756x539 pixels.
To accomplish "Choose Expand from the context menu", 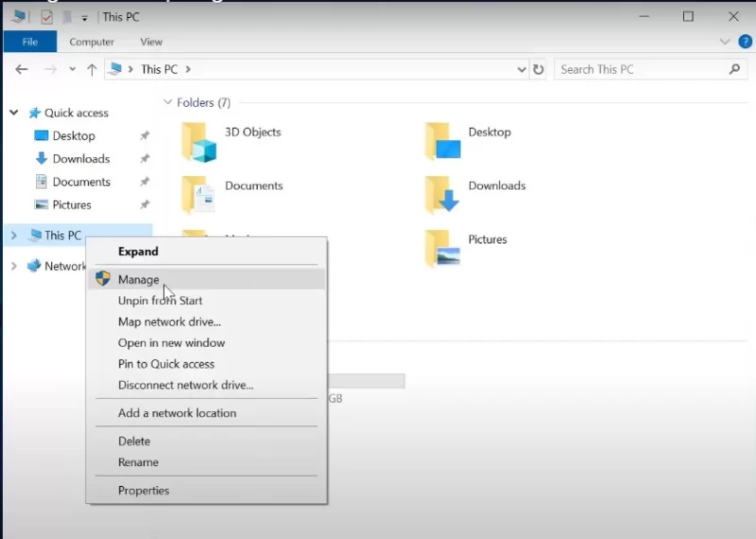I will point(206,252).
